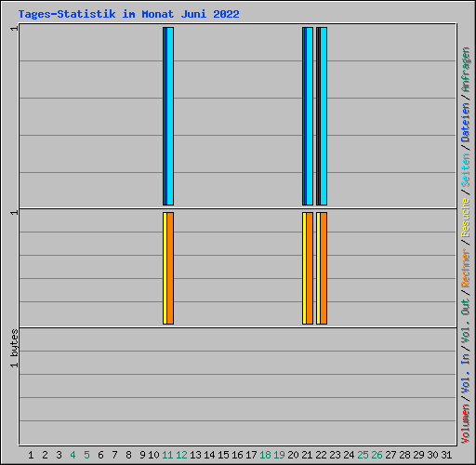Click the title "Tages-Statistik im Monat Juni 2022"
476x465 pixels.
point(128,14)
